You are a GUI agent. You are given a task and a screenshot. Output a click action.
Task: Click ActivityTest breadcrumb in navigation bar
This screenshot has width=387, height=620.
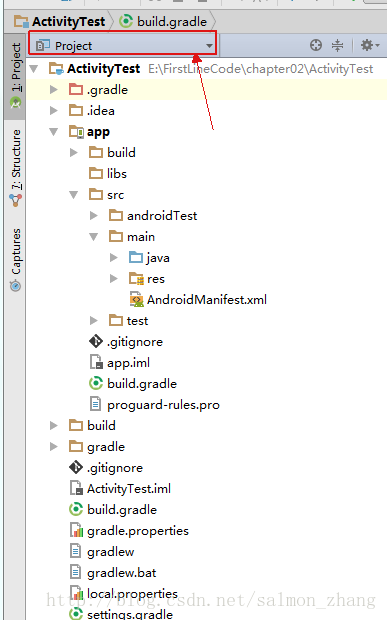point(60,21)
